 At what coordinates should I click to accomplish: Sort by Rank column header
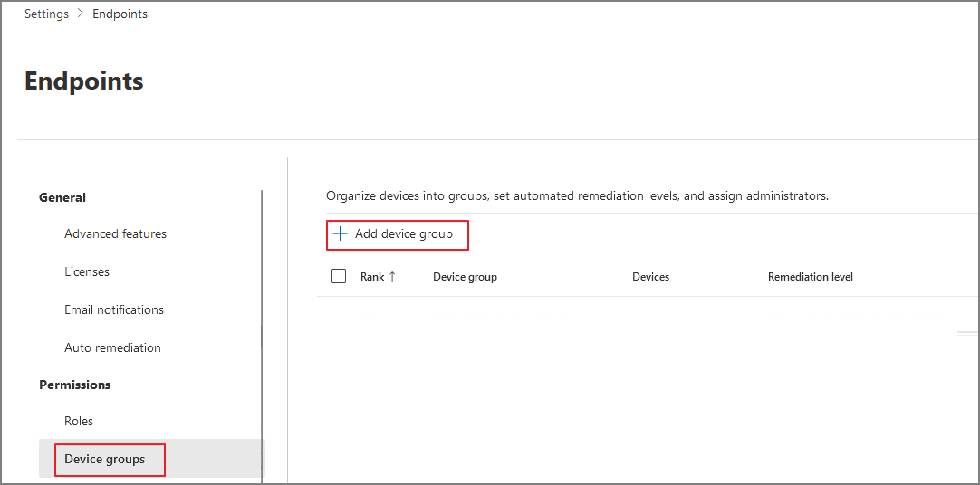[x=372, y=277]
